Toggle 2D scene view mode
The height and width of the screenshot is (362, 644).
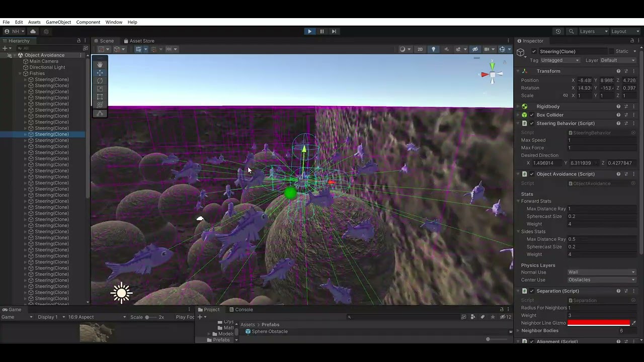point(420,49)
